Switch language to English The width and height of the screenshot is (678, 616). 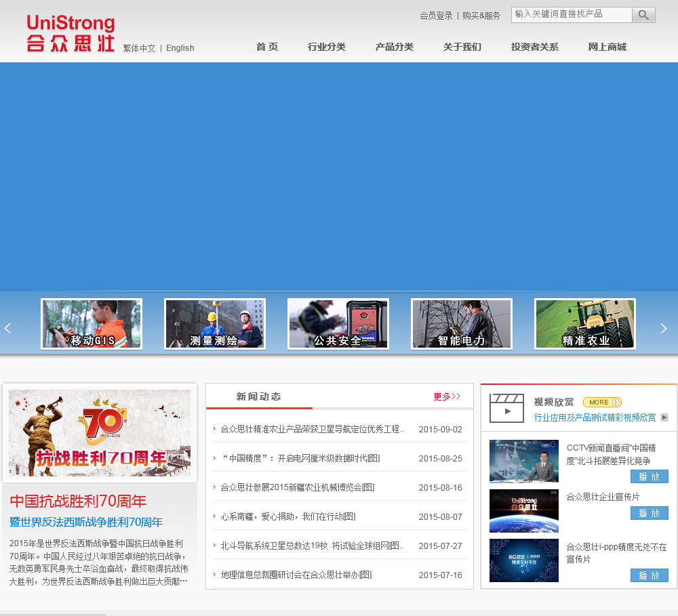pos(180,48)
